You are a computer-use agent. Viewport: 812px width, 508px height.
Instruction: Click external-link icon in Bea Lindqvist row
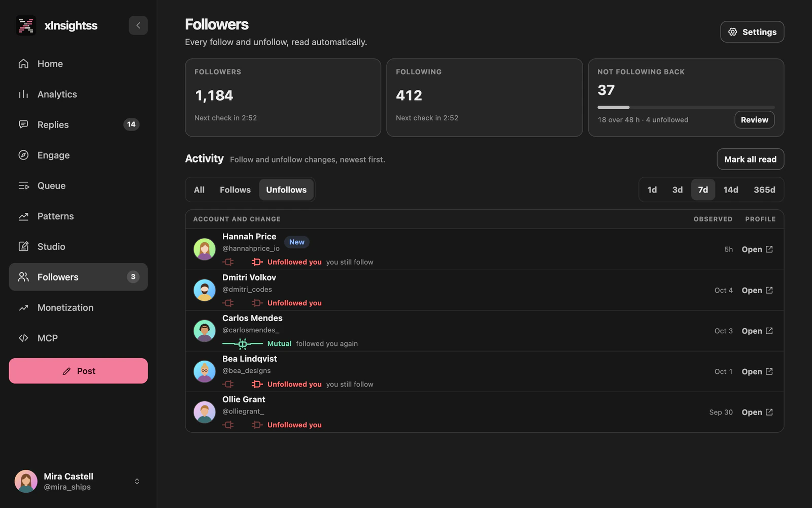click(769, 371)
